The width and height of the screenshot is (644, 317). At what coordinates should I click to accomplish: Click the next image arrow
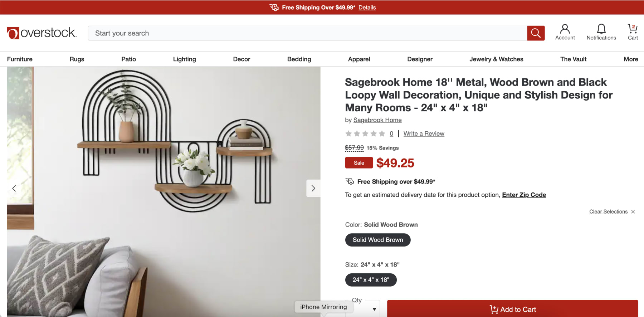click(313, 188)
